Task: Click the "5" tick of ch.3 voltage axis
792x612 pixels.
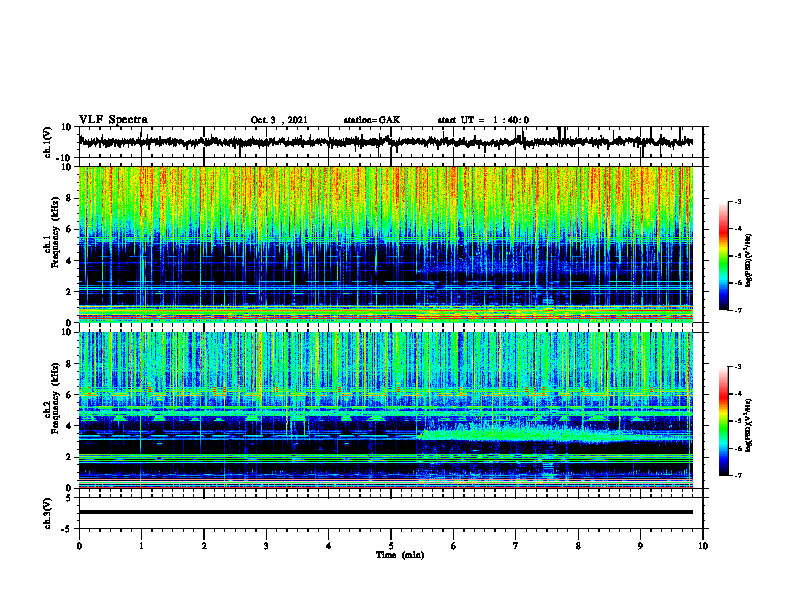Action: click(x=70, y=498)
